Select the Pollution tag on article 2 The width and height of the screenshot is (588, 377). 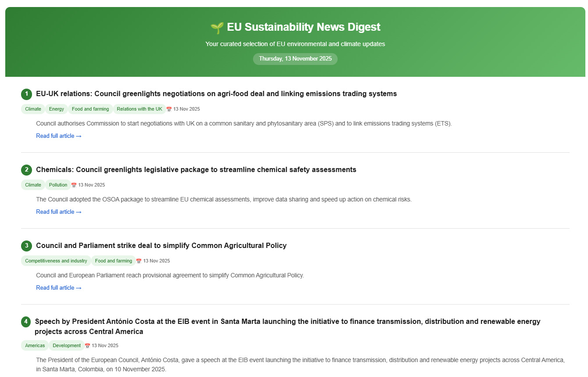[x=58, y=185]
